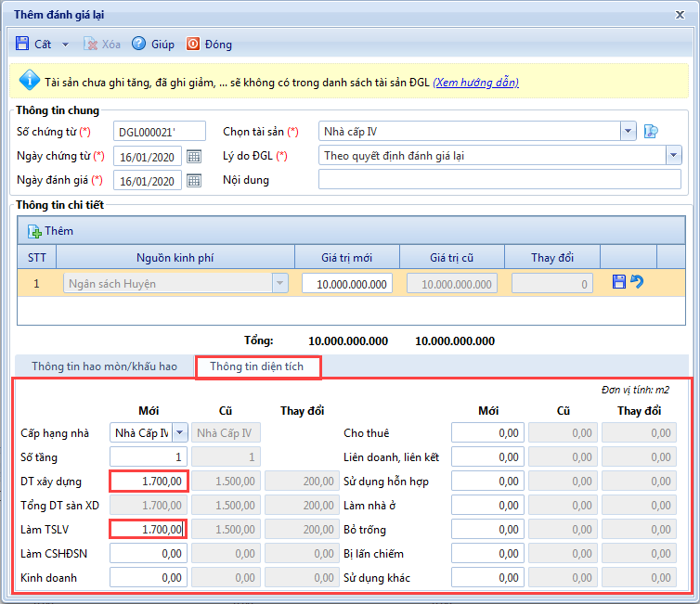Edit the Làm nhà ở Mới field
This screenshot has width=700, height=604.
pyautogui.click(x=487, y=505)
